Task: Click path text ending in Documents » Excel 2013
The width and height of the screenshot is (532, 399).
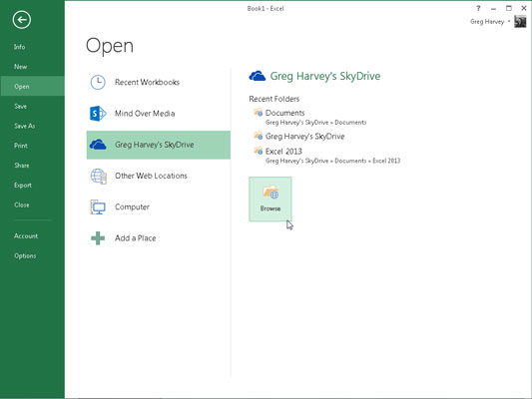Action: (x=332, y=161)
